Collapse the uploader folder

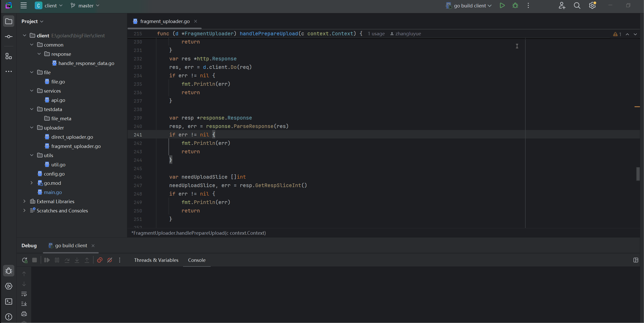point(32,128)
